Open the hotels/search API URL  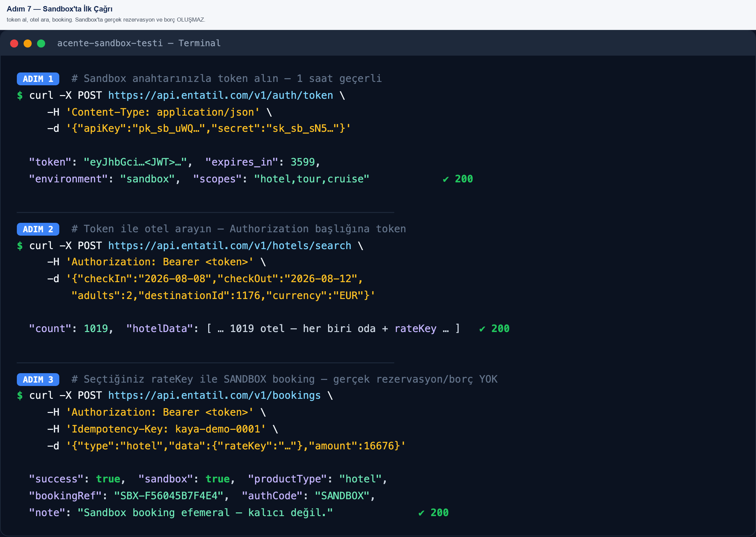[x=230, y=246]
